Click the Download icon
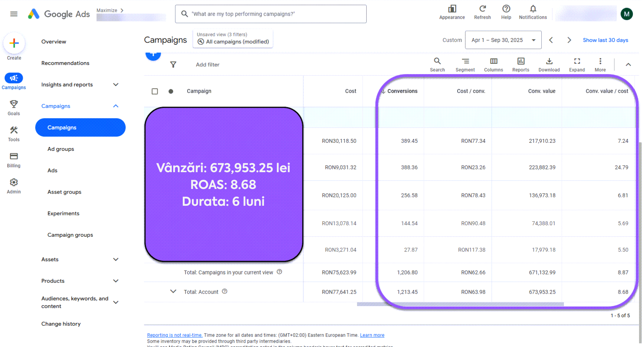 pyautogui.click(x=549, y=61)
